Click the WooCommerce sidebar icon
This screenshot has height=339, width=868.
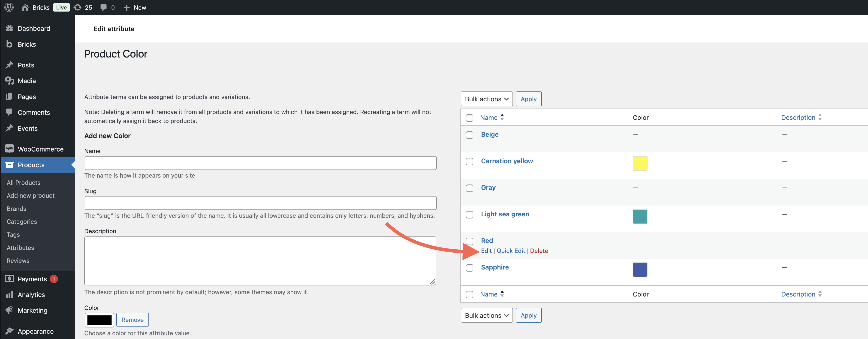pos(9,149)
